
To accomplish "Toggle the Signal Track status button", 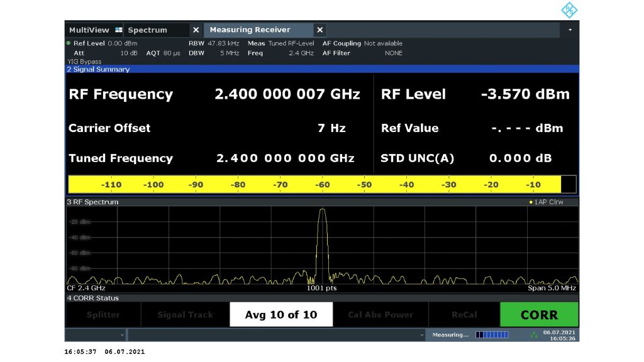I will [x=185, y=315].
